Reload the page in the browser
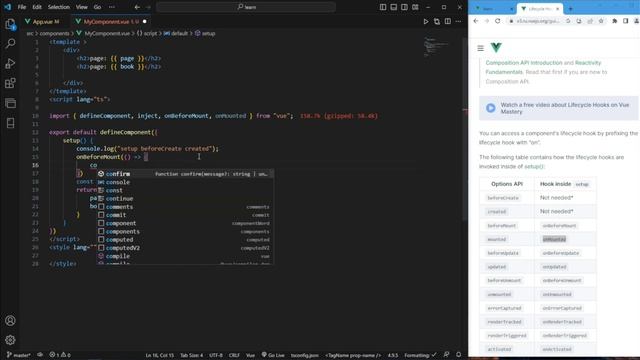 (498, 21)
